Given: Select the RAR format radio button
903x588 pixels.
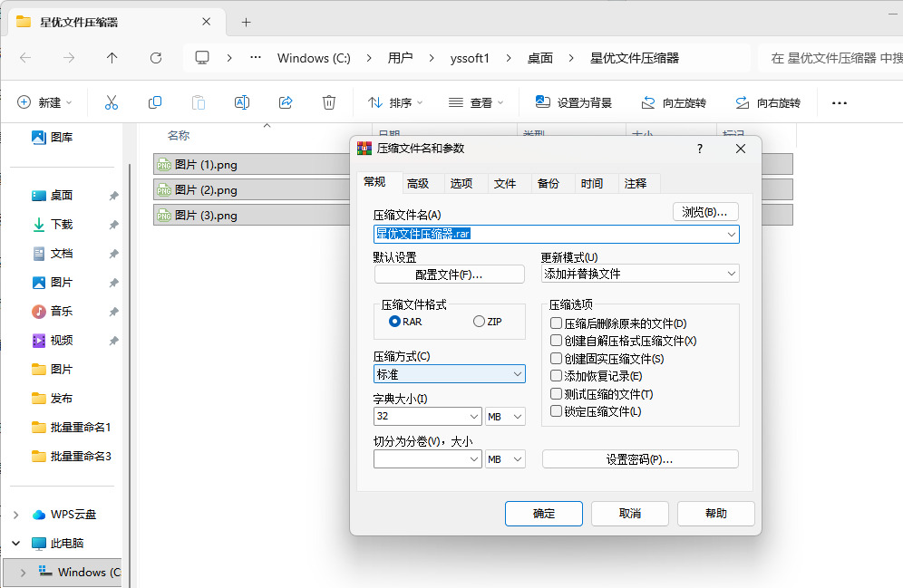Looking at the screenshot, I should click(x=394, y=322).
